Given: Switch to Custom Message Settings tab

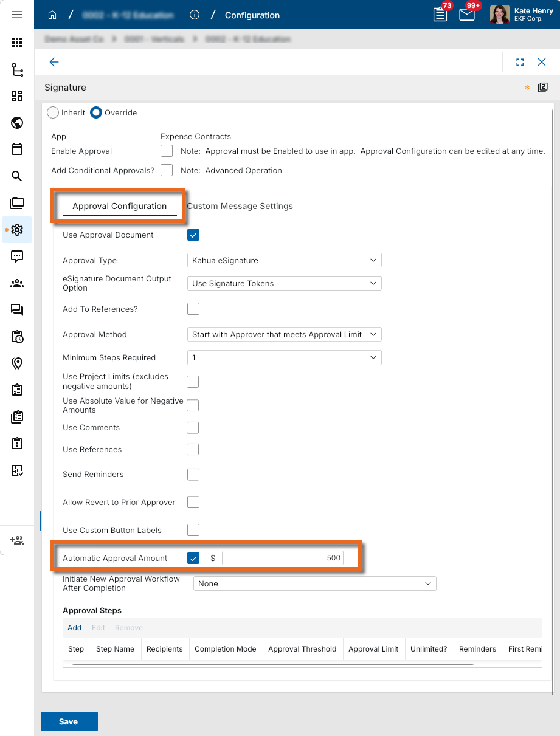Looking at the screenshot, I should click(x=240, y=206).
